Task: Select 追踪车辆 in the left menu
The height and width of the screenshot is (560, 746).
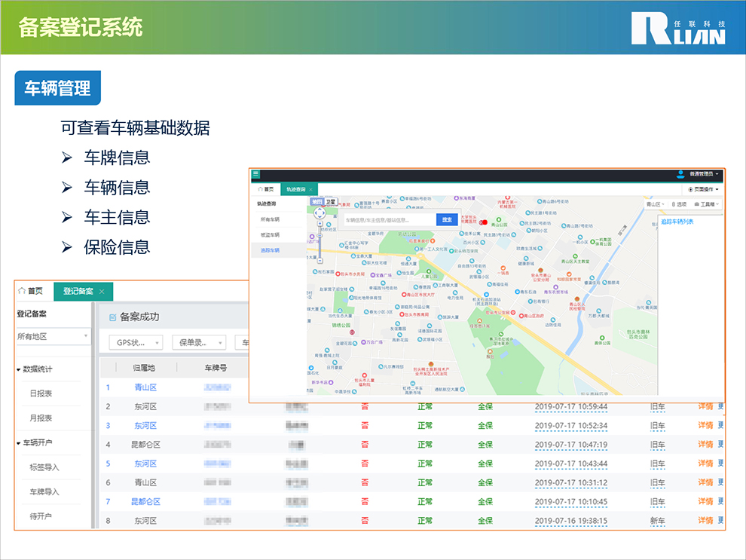Action: (x=270, y=249)
